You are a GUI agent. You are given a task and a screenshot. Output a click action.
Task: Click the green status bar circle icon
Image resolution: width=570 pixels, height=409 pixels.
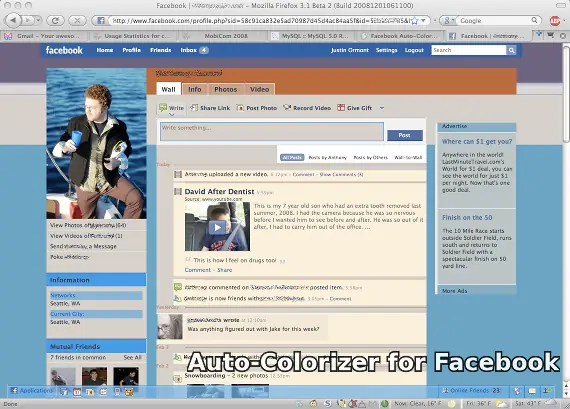point(385,404)
